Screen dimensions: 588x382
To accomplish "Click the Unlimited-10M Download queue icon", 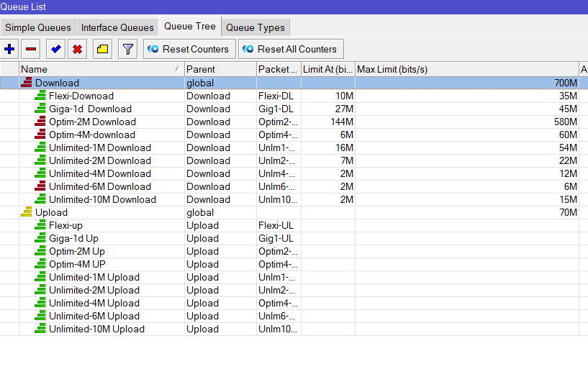I will (x=40, y=199).
